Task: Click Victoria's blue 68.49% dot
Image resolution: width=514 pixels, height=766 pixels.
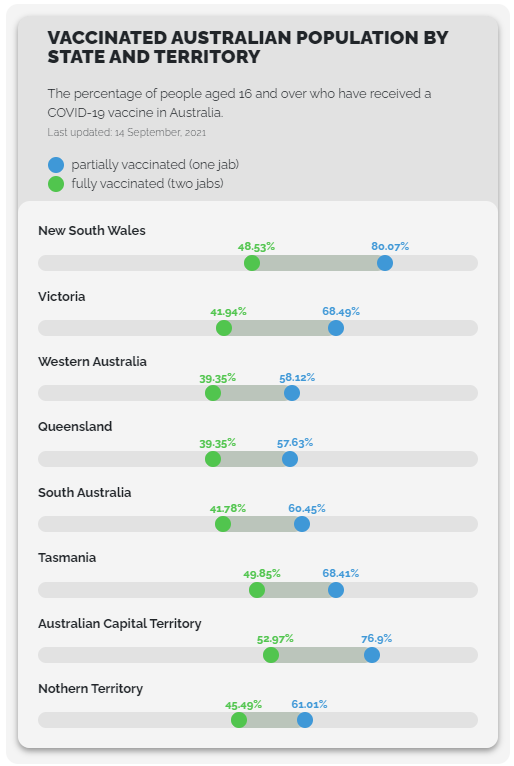Action: click(x=336, y=328)
